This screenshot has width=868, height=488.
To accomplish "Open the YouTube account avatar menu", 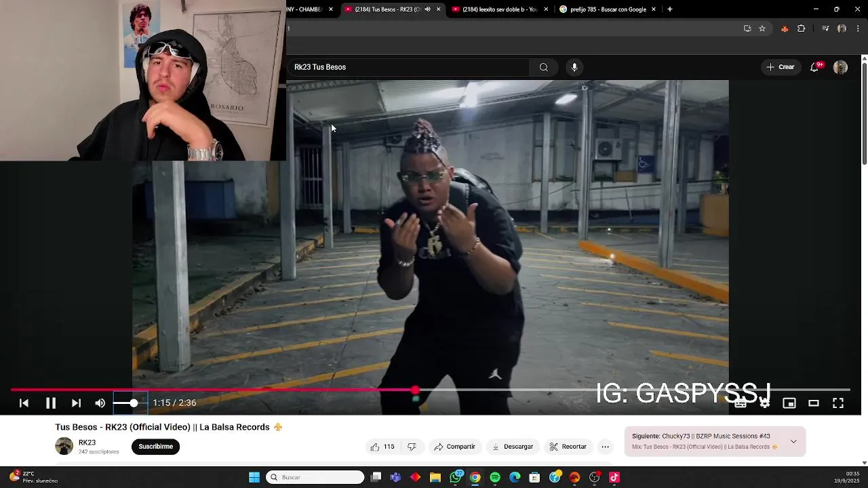I will point(840,67).
